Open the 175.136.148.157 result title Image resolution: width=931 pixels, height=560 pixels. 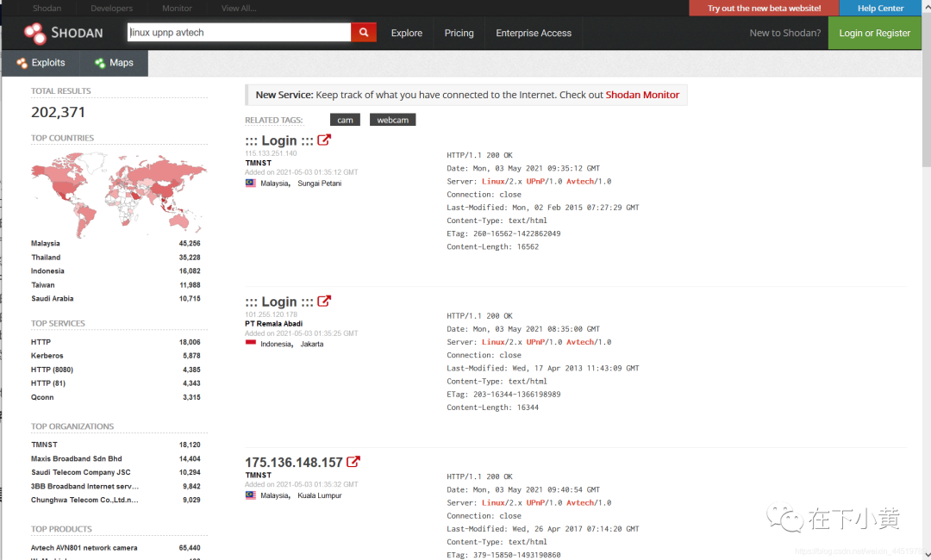click(x=294, y=462)
